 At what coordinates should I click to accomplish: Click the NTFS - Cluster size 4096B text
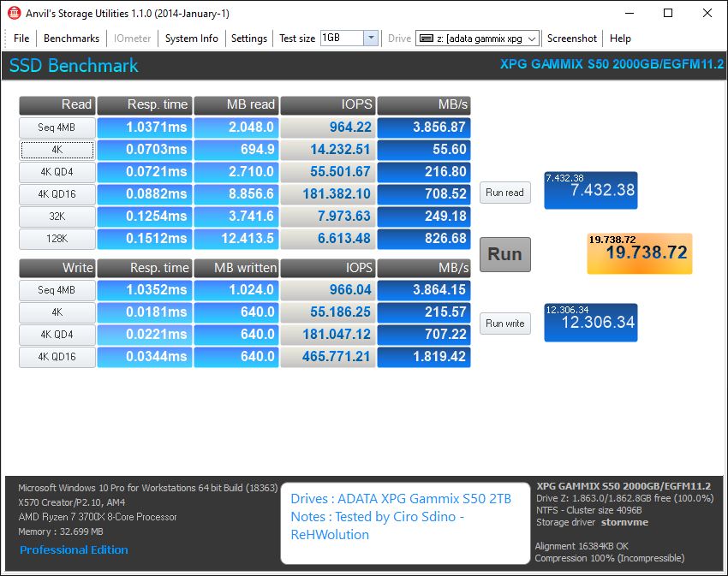tap(589, 511)
